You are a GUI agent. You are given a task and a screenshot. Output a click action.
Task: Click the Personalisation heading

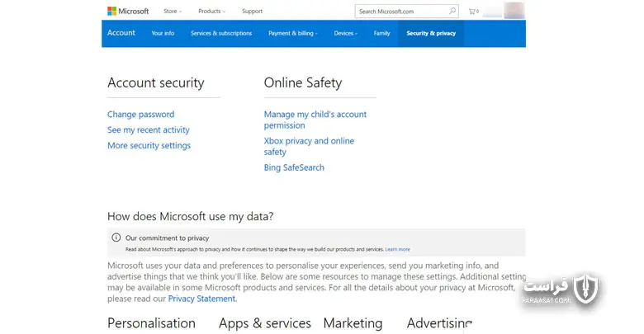pyautogui.click(x=151, y=323)
